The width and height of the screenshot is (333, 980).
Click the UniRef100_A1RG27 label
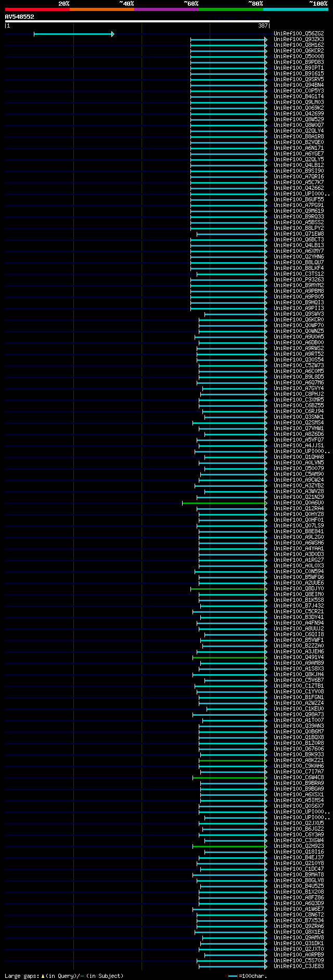299,560
